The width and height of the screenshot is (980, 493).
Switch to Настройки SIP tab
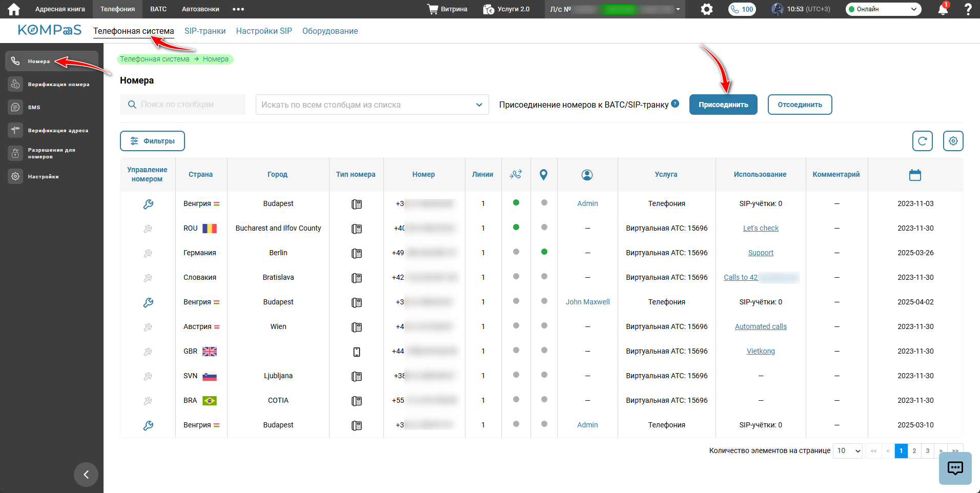[x=264, y=31]
